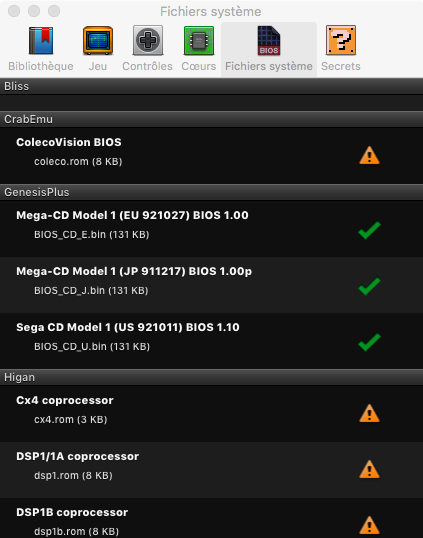Open the Contrôles gamepad icon
The height and width of the screenshot is (538, 423).
[x=148, y=40]
